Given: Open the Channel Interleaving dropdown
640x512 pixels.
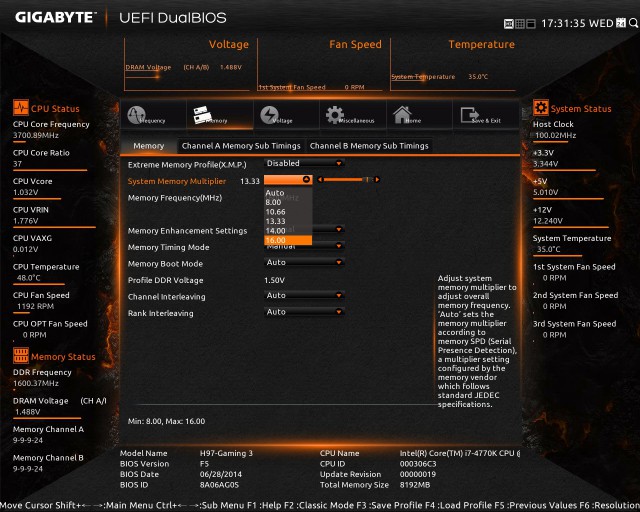Looking at the screenshot, I should point(304,295).
